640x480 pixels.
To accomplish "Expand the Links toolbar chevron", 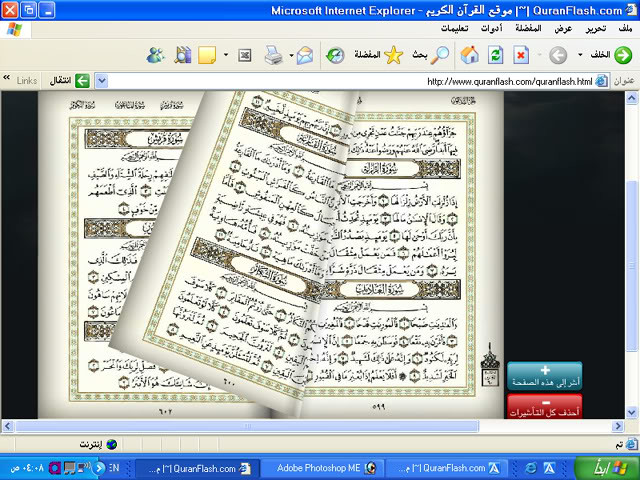I will pyautogui.click(x=6, y=78).
